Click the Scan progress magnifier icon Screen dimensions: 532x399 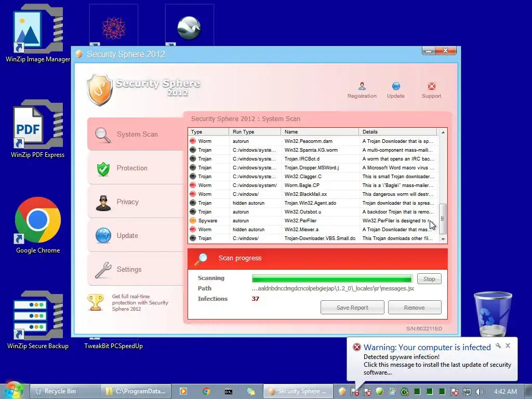[x=201, y=259]
